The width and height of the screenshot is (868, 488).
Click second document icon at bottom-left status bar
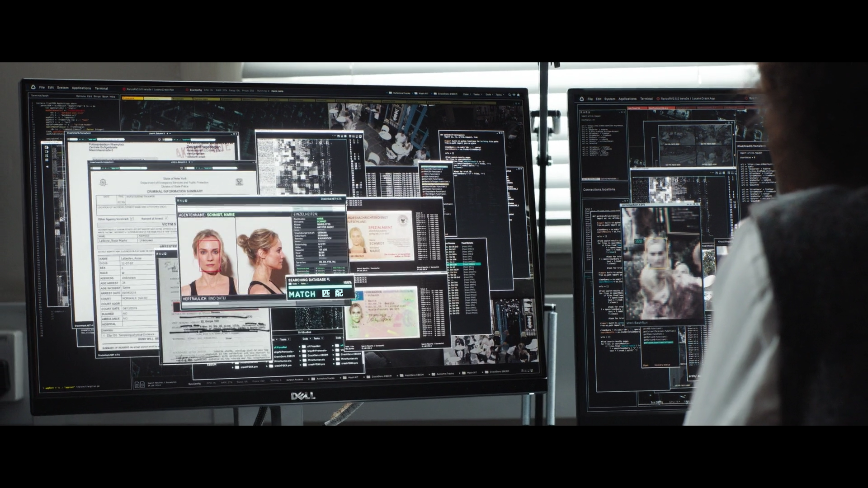(142, 385)
